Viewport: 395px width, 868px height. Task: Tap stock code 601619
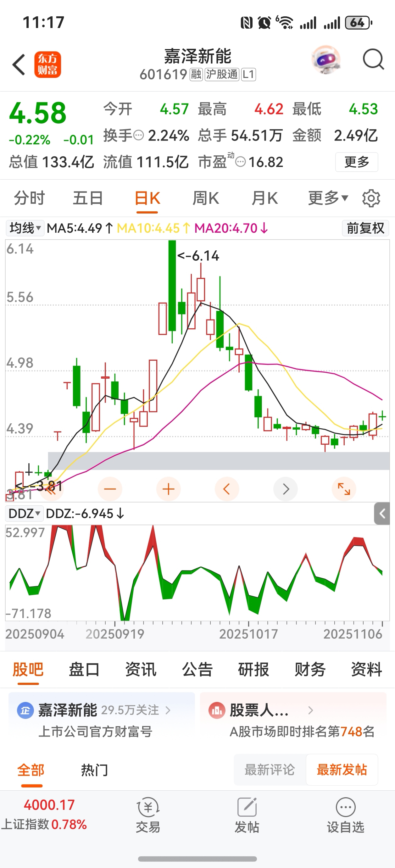[164, 75]
